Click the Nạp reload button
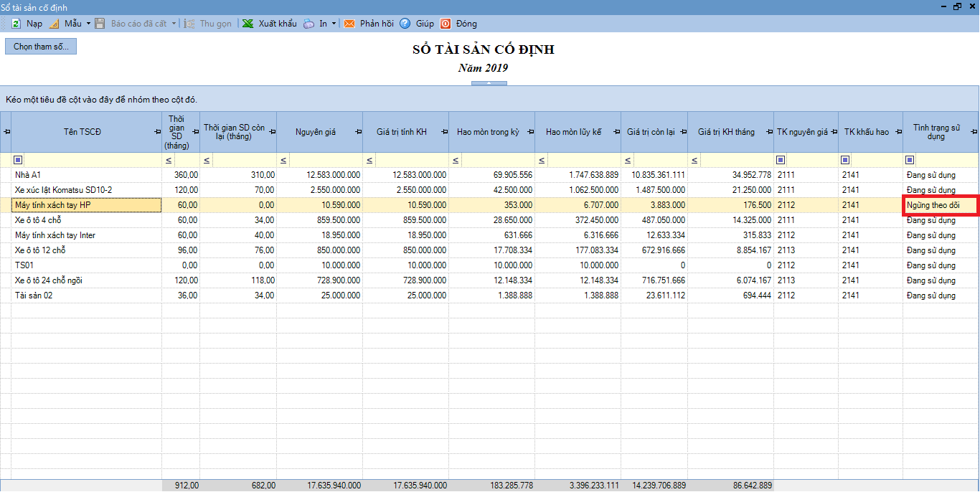980x492 pixels. pyautogui.click(x=27, y=24)
